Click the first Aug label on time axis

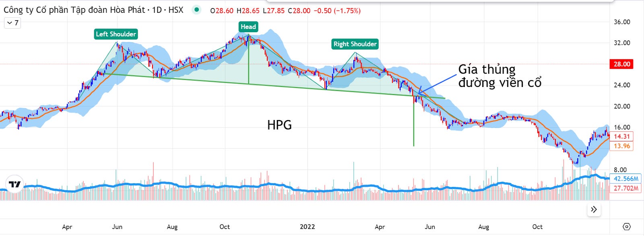click(x=172, y=227)
